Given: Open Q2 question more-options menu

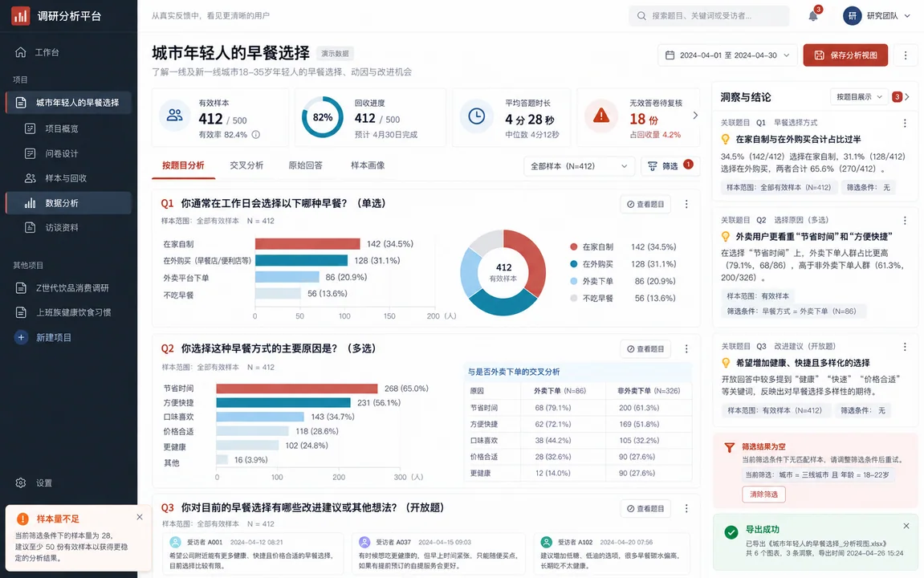Looking at the screenshot, I should pos(686,348).
